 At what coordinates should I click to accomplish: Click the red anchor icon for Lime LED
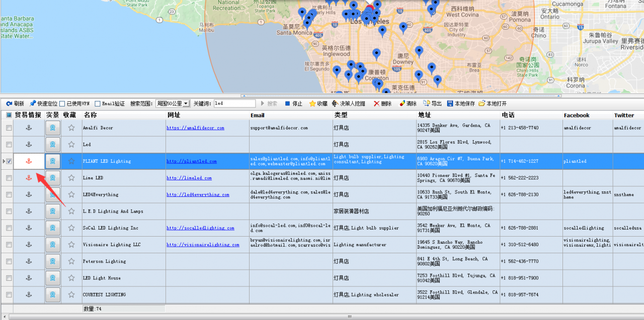point(29,178)
